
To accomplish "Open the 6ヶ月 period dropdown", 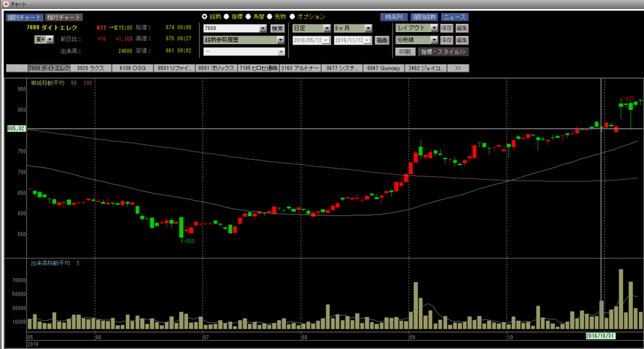I will coord(369,28).
